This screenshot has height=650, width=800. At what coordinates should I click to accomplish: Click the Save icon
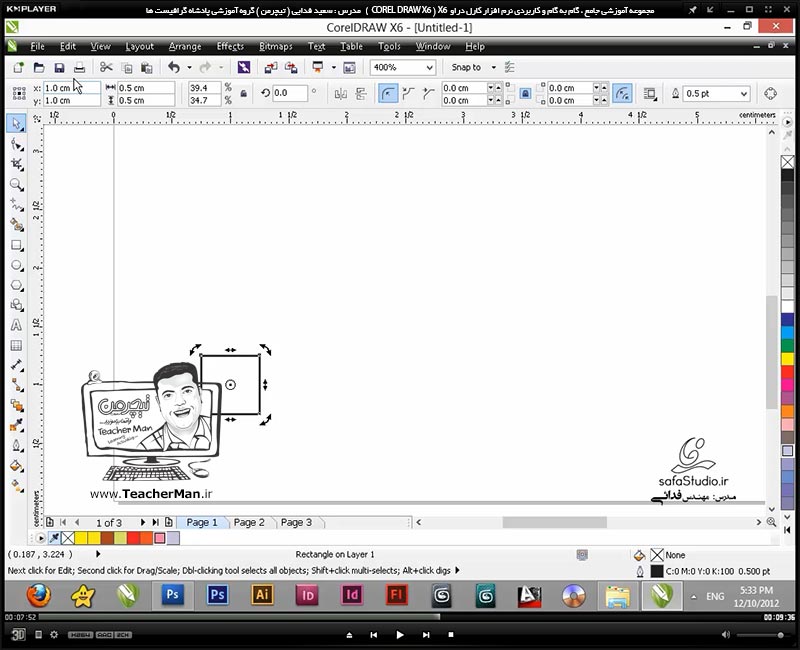(59, 67)
